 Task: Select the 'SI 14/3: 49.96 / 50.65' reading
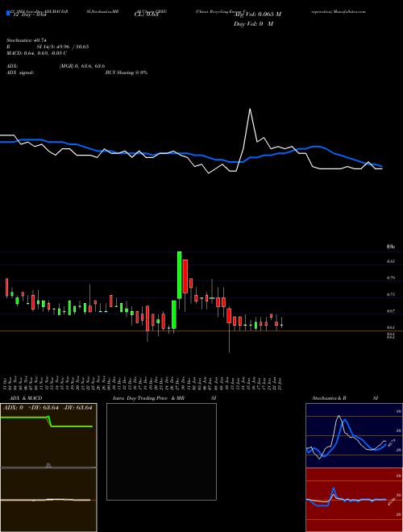pyautogui.click(x=63, y=47)
